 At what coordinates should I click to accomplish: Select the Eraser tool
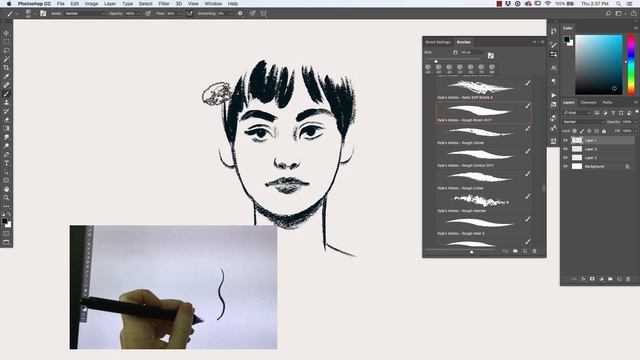coord(6,120)
